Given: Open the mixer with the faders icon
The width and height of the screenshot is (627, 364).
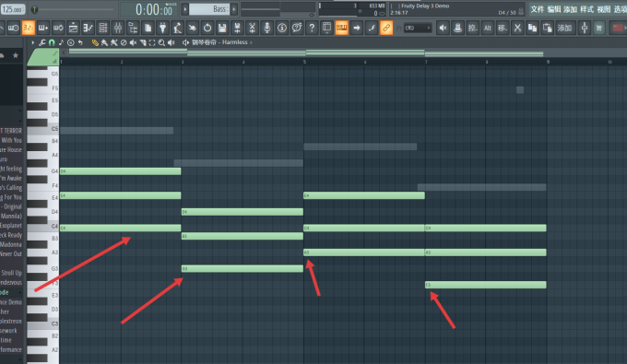Looking at the screenshot, I should click(118, 28).
